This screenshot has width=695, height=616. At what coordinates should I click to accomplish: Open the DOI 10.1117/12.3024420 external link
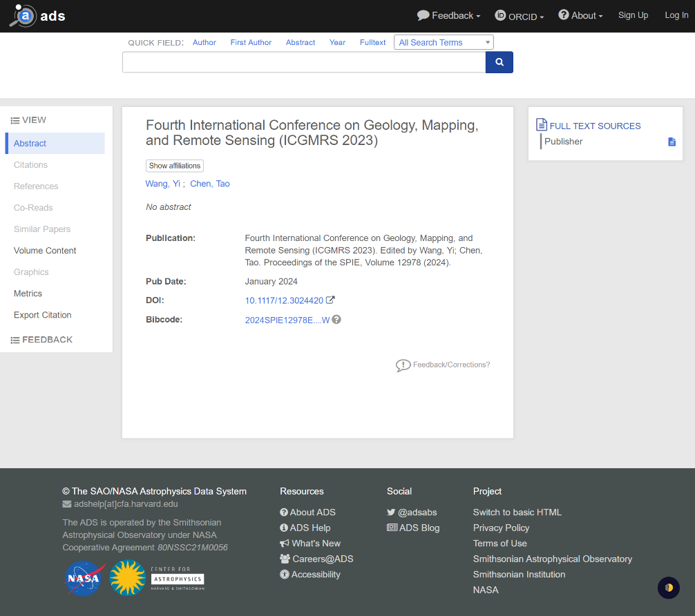pos(284,300)
